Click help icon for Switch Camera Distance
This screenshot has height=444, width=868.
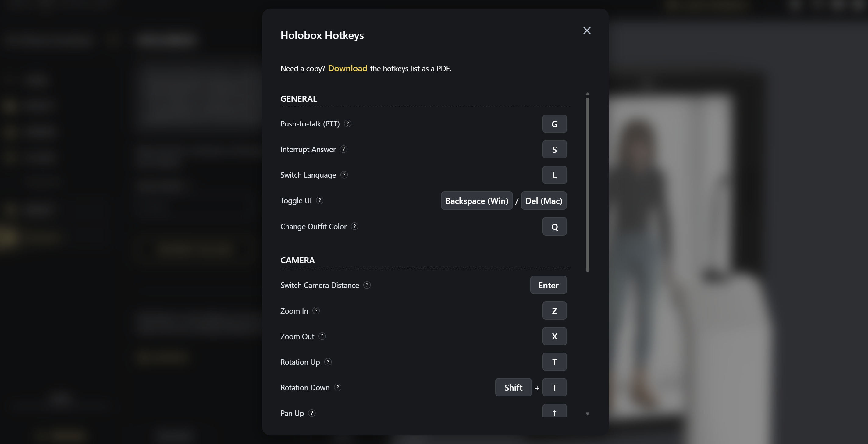(367, 285)
